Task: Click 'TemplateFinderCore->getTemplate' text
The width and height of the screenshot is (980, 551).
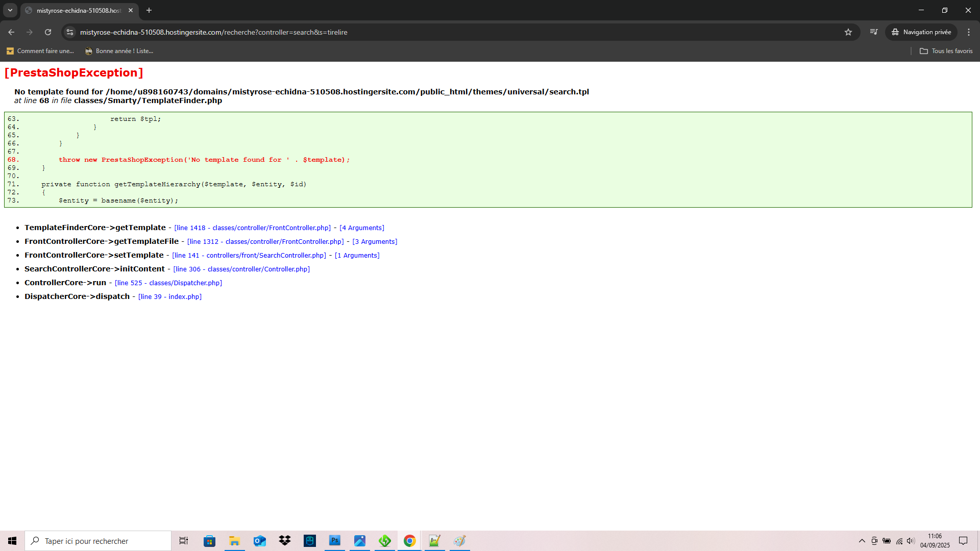Action: point(95,228)
